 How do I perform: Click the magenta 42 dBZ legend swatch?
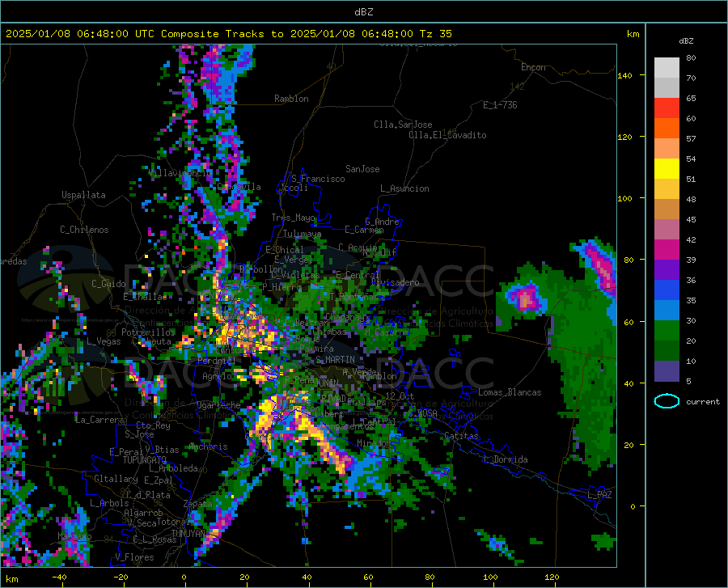coord(667,250)
